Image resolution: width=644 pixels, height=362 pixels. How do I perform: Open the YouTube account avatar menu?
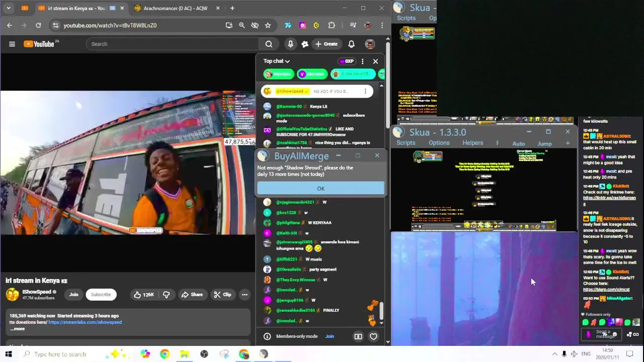click(370, 44)
